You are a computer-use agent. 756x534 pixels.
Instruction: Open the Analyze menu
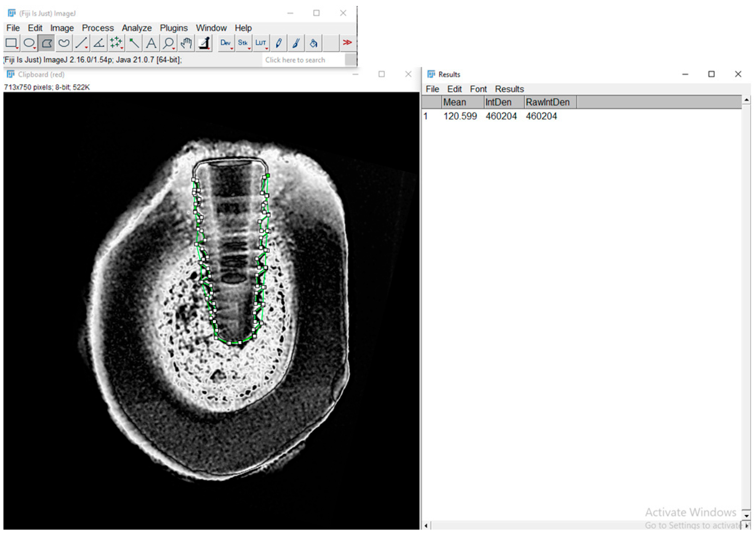[137, 28]
